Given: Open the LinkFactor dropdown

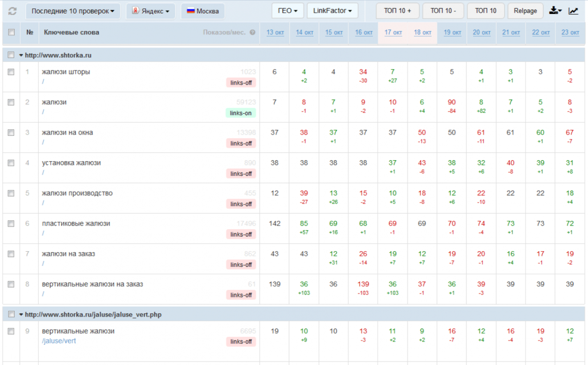Looking at the screenshot, I should click(332, 11).
